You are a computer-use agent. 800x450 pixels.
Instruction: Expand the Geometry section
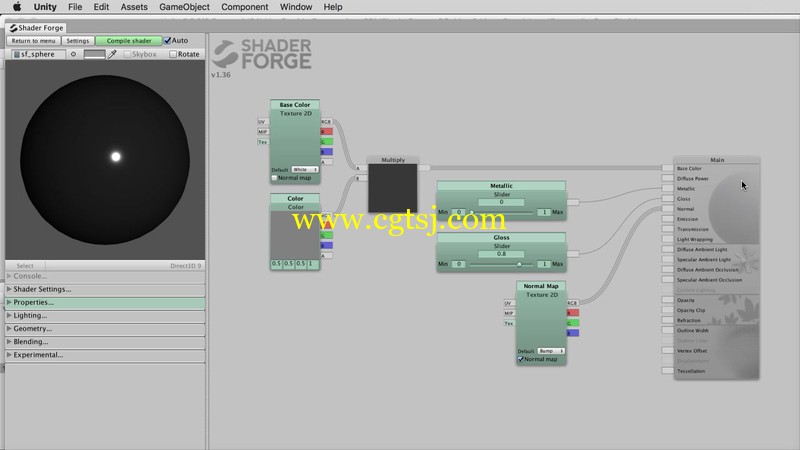(x=105, y=329)
